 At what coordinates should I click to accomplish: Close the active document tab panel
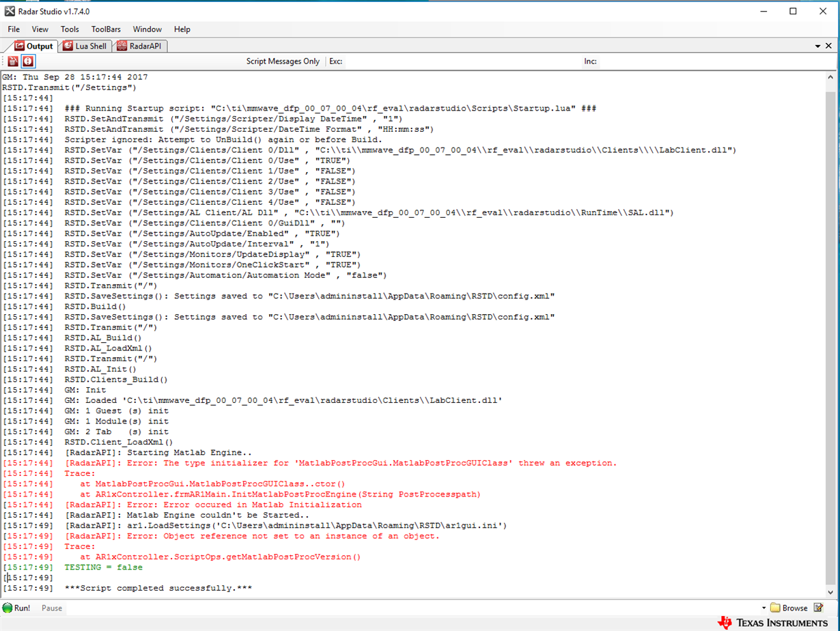pos(829,46)
